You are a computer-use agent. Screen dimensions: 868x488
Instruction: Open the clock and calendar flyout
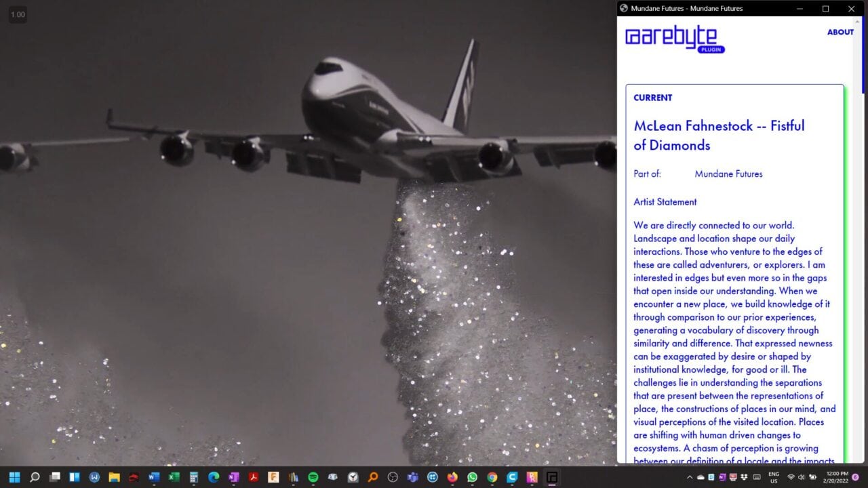(x=836, y=477)
